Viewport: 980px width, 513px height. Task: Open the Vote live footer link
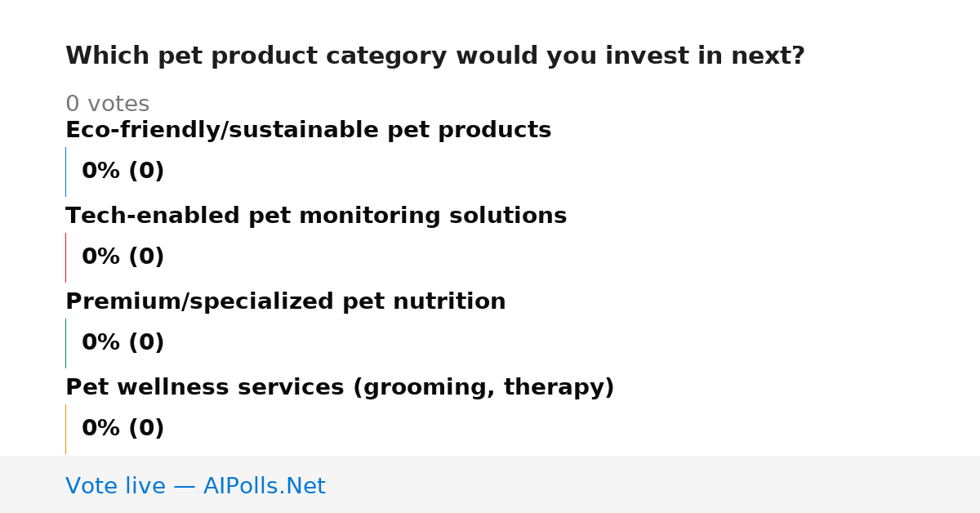(x=195, y=487)
